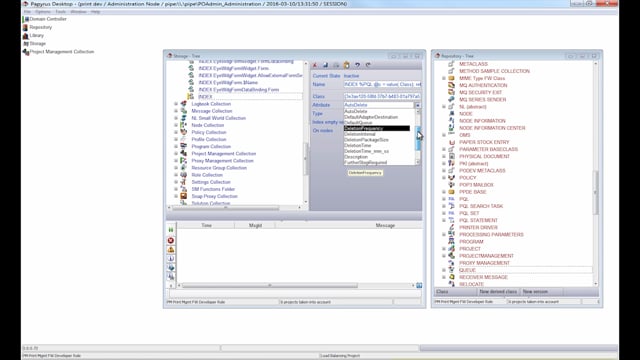Toggle the blue info filter icon in the message log
Image resolution: width=640 pixels, height=360 pixels.
[x=171, y=259]
